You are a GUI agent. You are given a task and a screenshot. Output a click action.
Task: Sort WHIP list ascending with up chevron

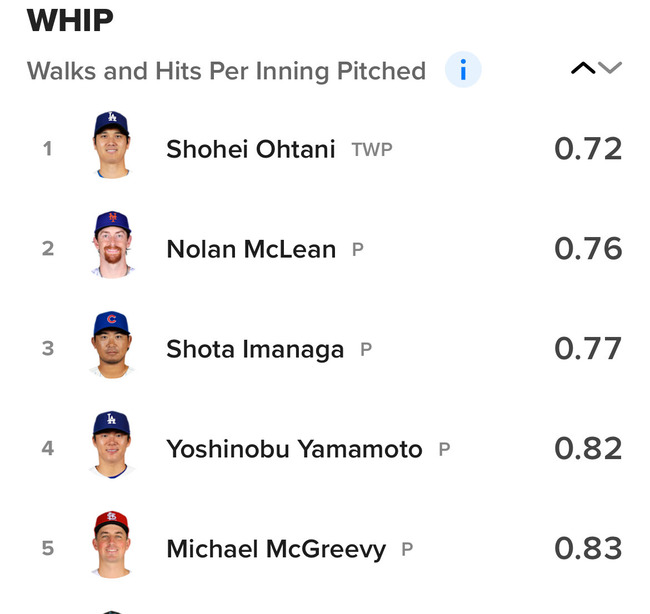point(582,69)
